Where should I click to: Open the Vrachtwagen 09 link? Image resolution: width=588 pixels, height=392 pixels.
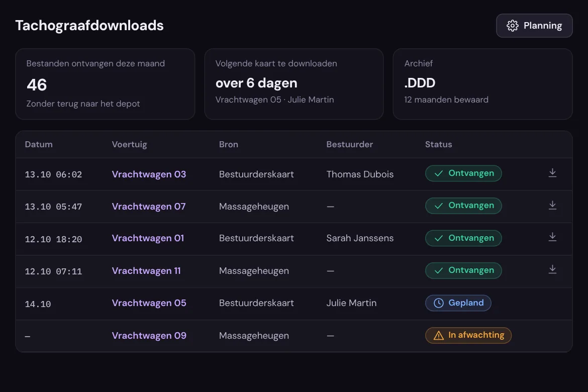(149, 336)
